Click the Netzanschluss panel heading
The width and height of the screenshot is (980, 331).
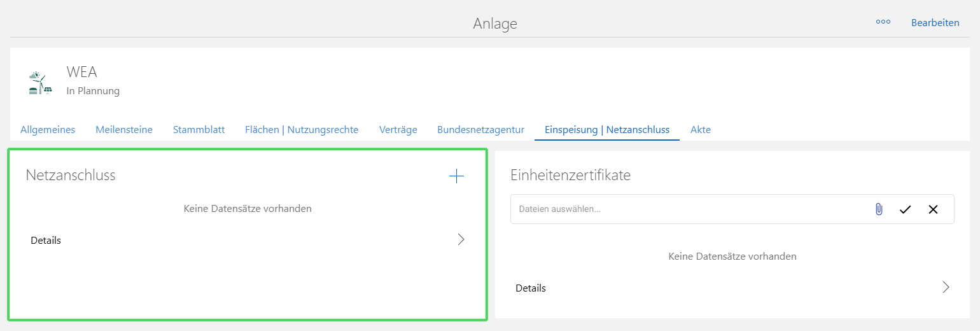click(x=71, y=175)
